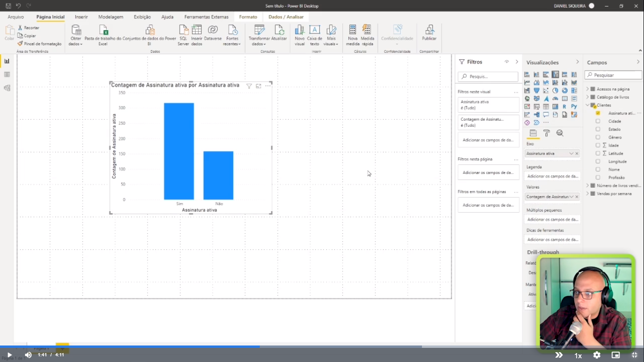Play the video
The height and width of the screenshot is (362, 644).
9,355
